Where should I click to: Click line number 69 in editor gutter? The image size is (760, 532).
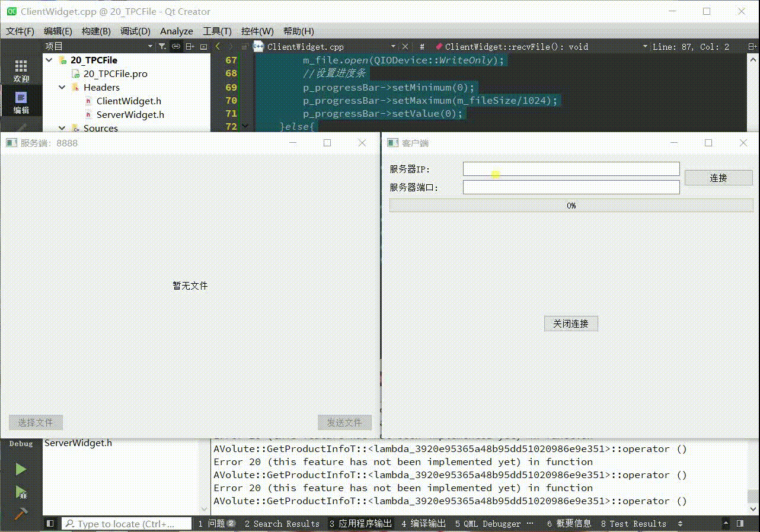(231, 87)
